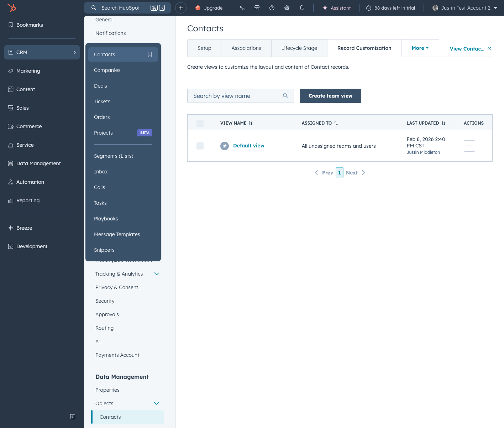This screenshot has width=504, height=428.
Task: Click the search magnifier in view name field
Action: [285, 96]
